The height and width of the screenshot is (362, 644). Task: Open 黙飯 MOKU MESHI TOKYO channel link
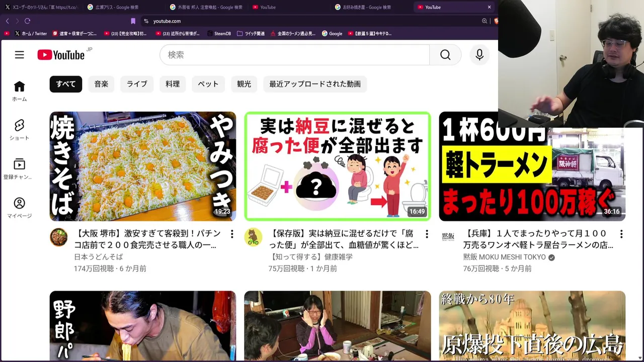(x=505, y=257)
